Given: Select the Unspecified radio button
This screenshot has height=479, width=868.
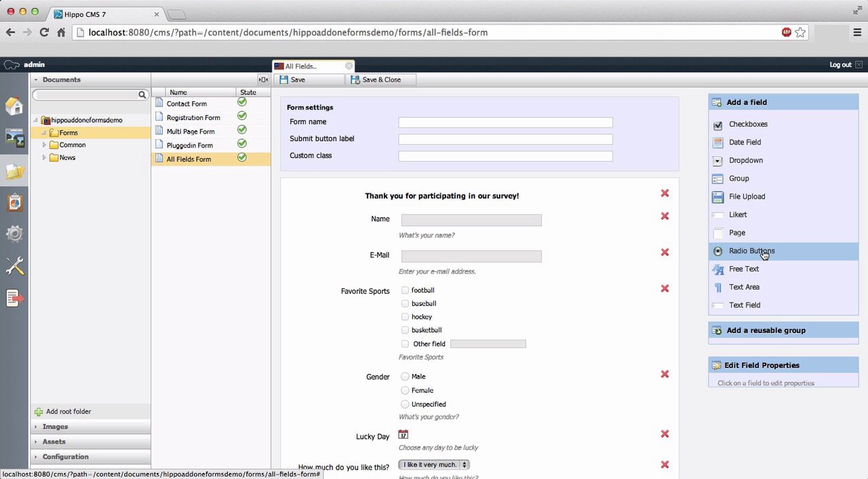Looking at the screenshot, I should 405,404.
